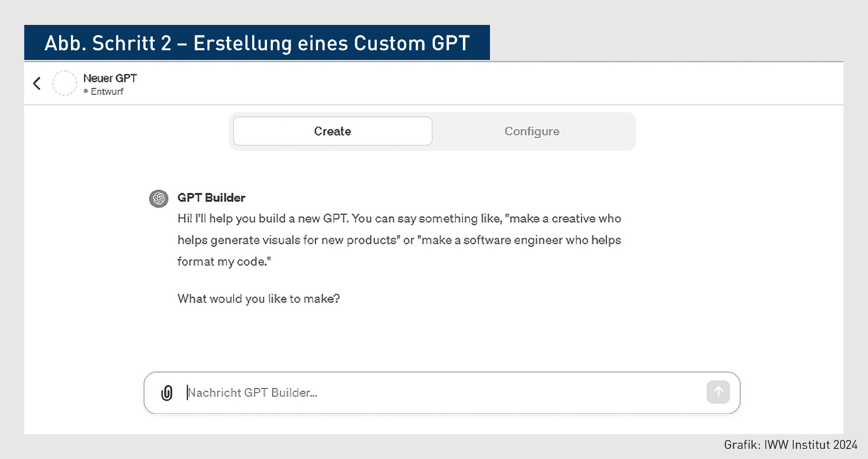Click the dashed circle GPT avatar placeholder
Image resolution: width=868 pixels, height=459 pixels.
tap(65, 83)
